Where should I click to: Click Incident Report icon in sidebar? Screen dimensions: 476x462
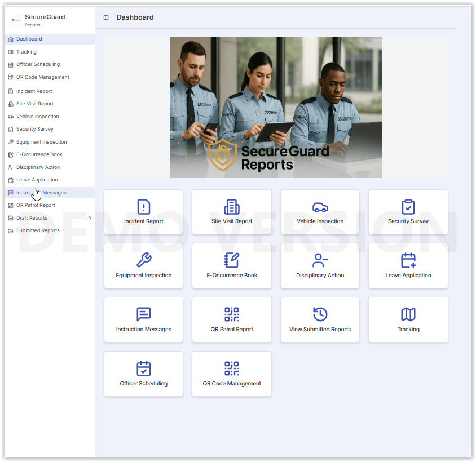(11, 91)
